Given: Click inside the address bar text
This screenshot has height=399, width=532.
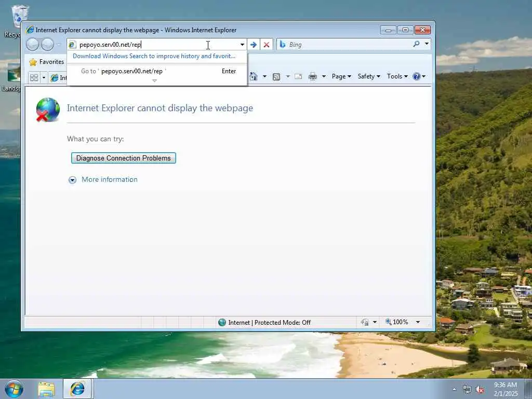Looking at the screenshot, I should point(110,45).
